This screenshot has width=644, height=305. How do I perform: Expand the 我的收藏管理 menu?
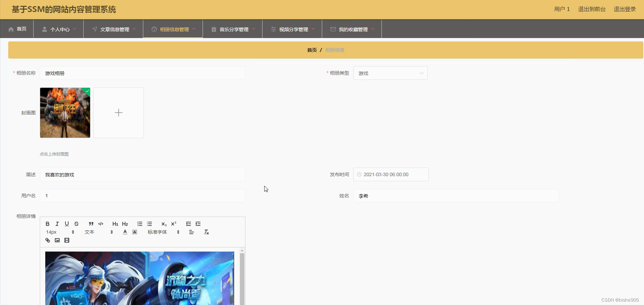pyautogui.click(x=352, y=29)
